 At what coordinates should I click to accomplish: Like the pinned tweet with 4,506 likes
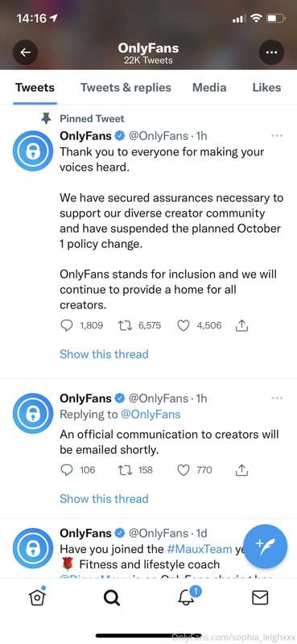[x=184, y=326]
